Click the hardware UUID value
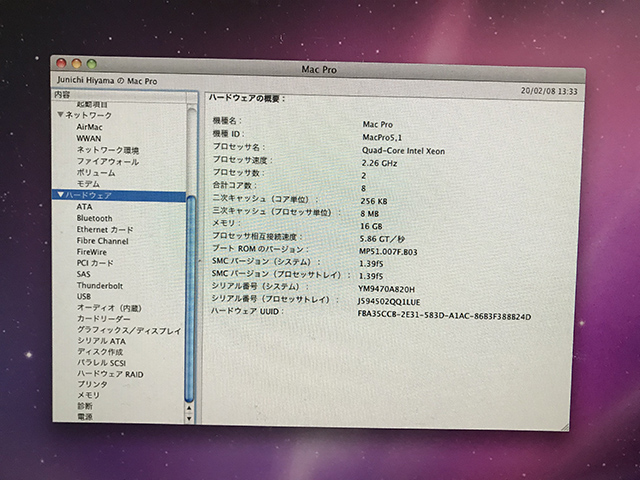The height and width of the screenshot is (480, 640). (444, 316)
